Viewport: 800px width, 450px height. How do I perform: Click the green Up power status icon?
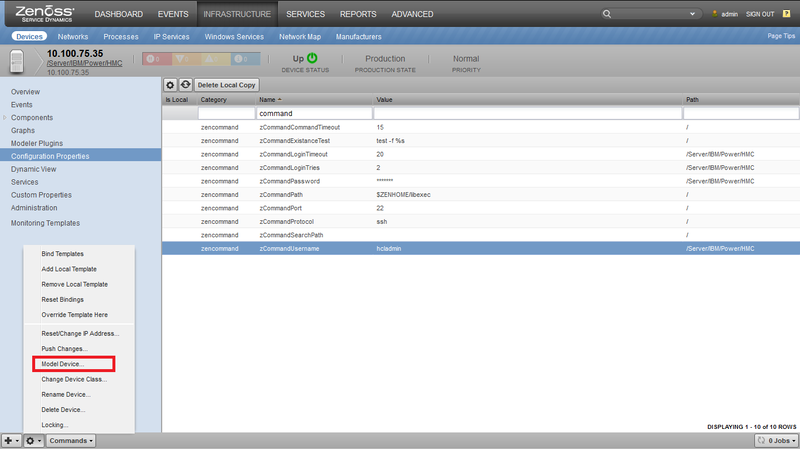click(312, 58)
